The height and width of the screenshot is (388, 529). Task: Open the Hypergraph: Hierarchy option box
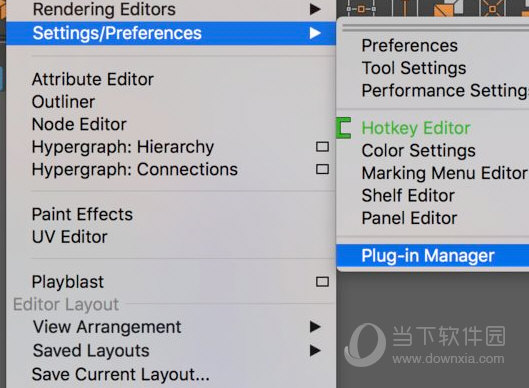(x=322, y=146)
